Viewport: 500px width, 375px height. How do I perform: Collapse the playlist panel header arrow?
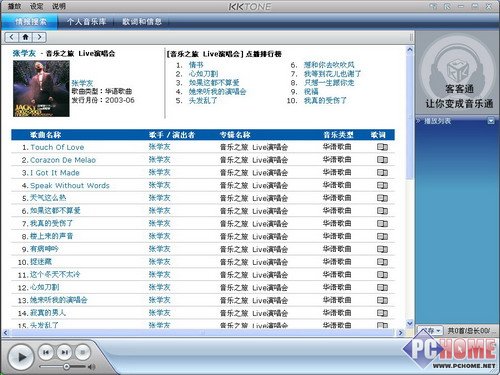pyautogui.click(x=491, y=121)
